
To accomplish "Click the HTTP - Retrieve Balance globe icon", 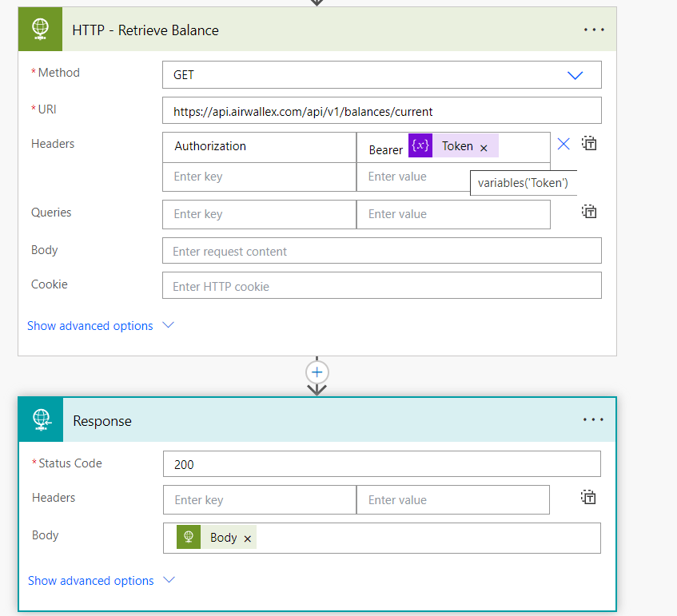I will pos(41,30).
